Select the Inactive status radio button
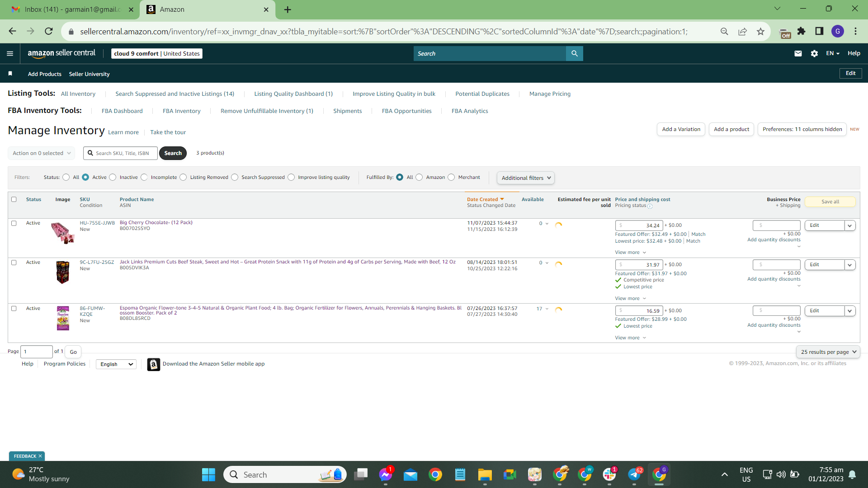This screenshot has width=868, height=488. [x=113, y=177]
